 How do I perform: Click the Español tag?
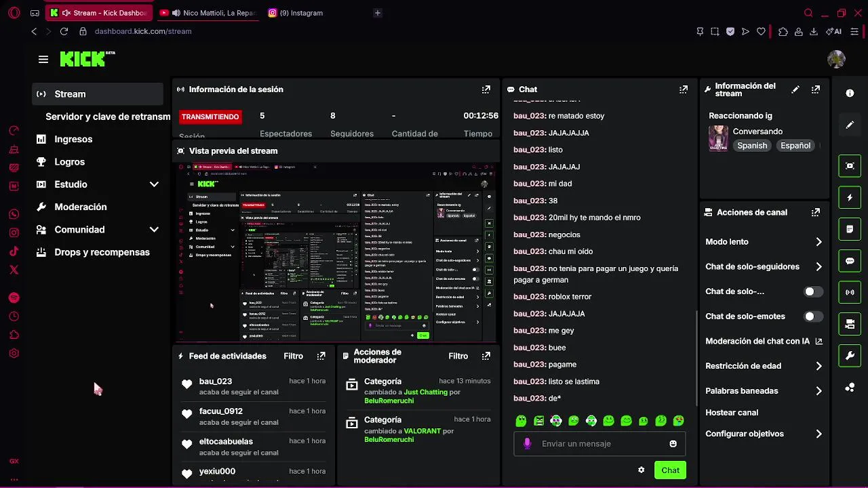tap(795, 146)
